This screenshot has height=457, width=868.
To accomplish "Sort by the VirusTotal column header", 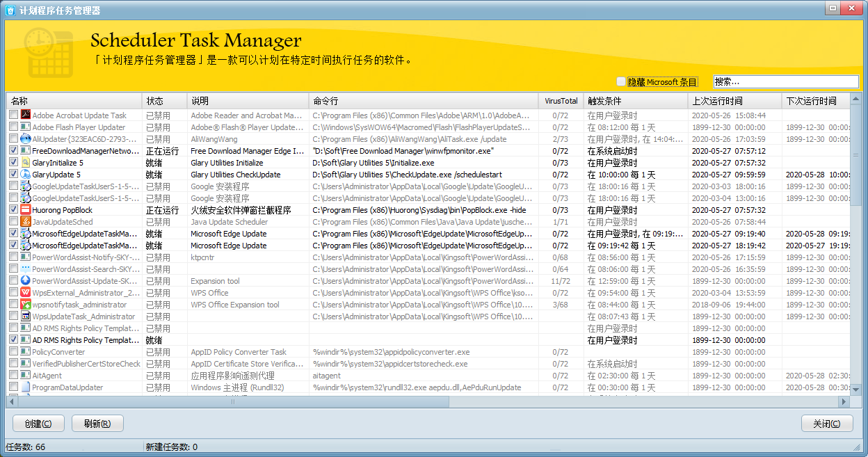I will [561, 101].
